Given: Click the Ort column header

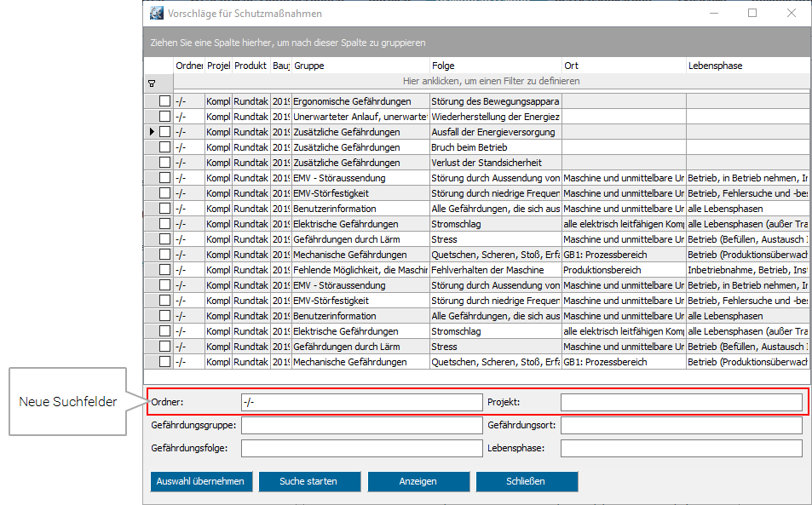Looking at the screenshot, I should click(623, 66).
